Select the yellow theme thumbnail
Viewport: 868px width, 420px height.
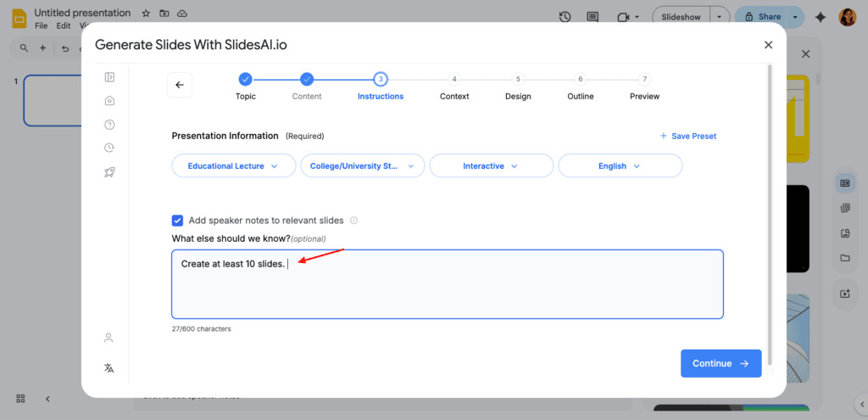(x=798, y=119)
